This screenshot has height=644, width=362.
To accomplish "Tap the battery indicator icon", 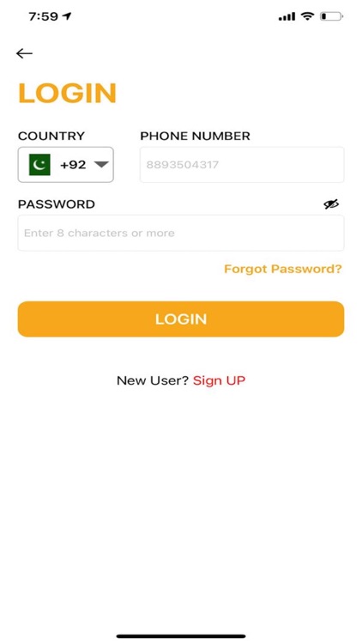I will pyautogui.click(x=331, y=16).
